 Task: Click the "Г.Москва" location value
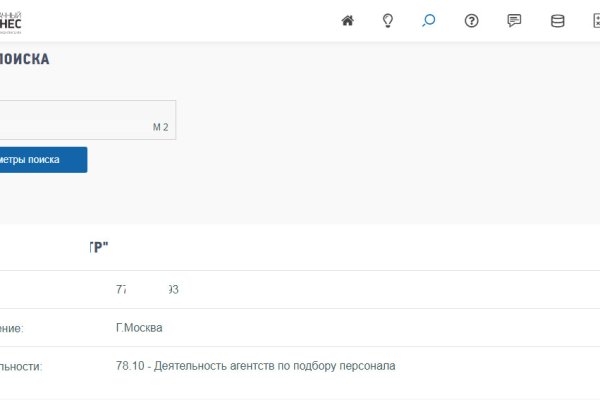pyautogui.click(x=139, y=328)
